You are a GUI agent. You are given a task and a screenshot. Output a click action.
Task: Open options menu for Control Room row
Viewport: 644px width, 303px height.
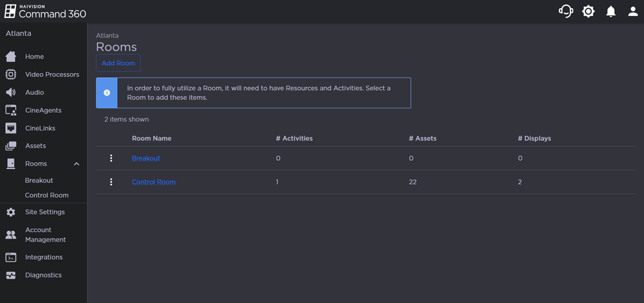point(111,182)
